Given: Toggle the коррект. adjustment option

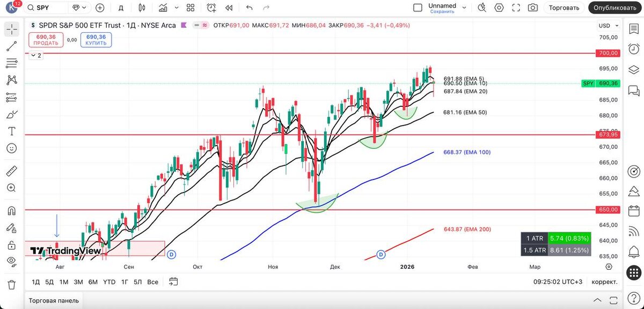Looking at the screenshot, I should click(604, 282).
